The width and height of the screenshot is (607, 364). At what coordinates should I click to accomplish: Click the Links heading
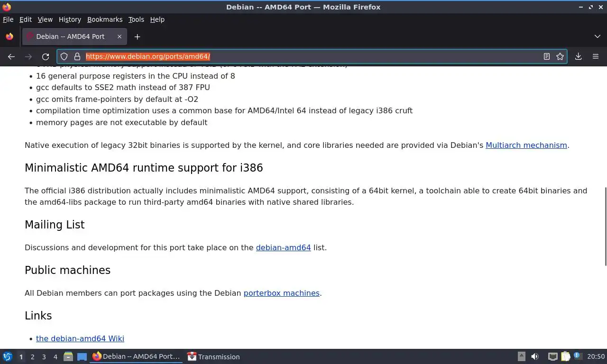38,316
